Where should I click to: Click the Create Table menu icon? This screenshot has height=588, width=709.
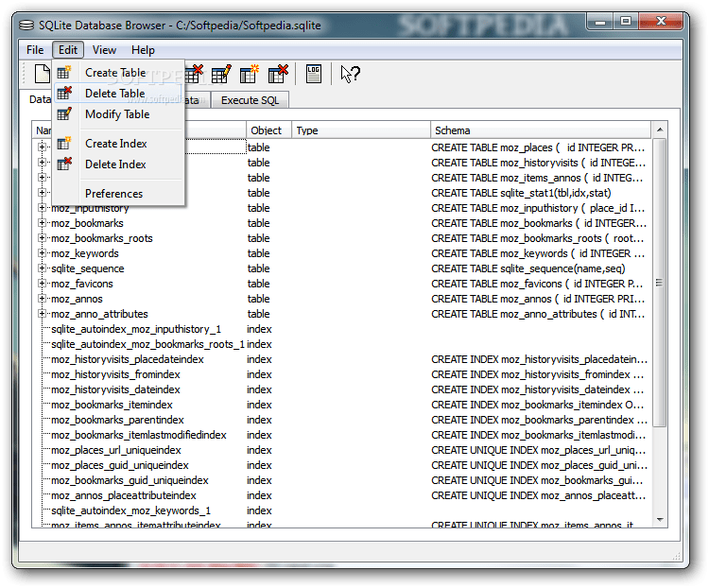click(64, 73)
